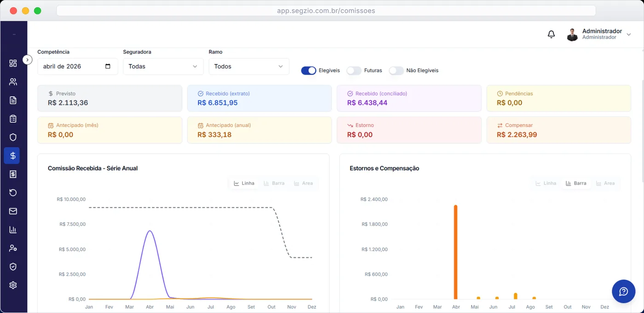Click the Estornos e Compensação title
The height and width of the screenshot is (313, 644).
pyautogui.click(x=385, y=168)
